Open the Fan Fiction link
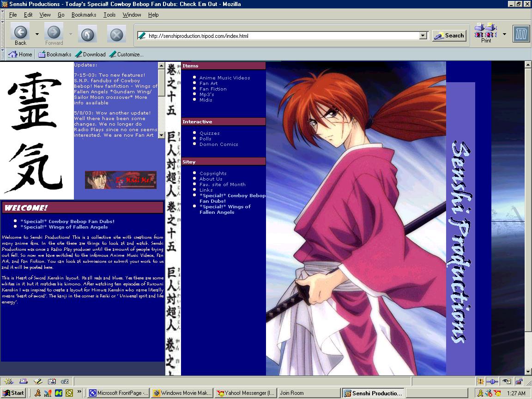The image size is (532, 399). (212, 89)
